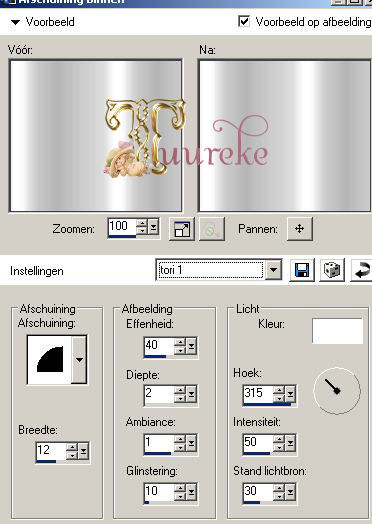Viewport: 372px width, 524px height.
Task: Open the Effenheid slider dropdown arrow
Action: pyautogui.click(x=191, y=346)
